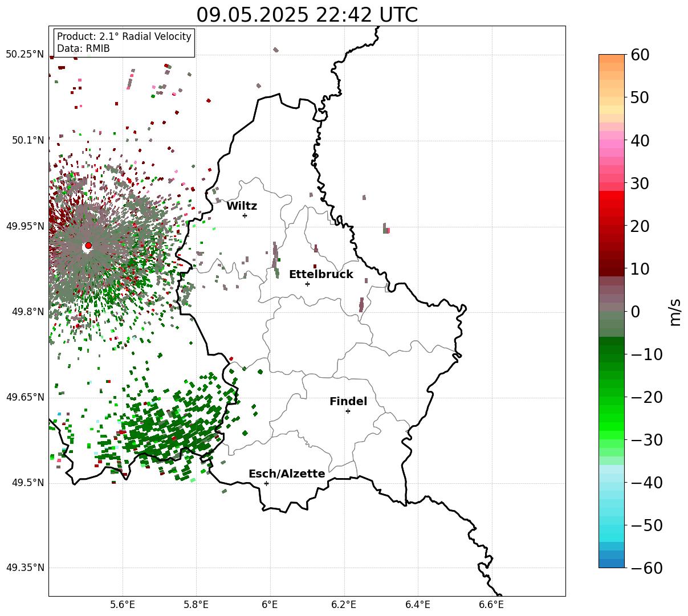Click the colorbar tick label 10
688x616 pixels.
pos(640,268)
